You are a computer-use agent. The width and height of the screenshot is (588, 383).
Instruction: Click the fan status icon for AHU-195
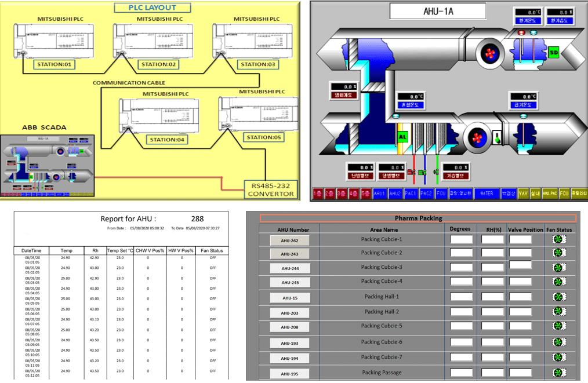click(559, 373)
